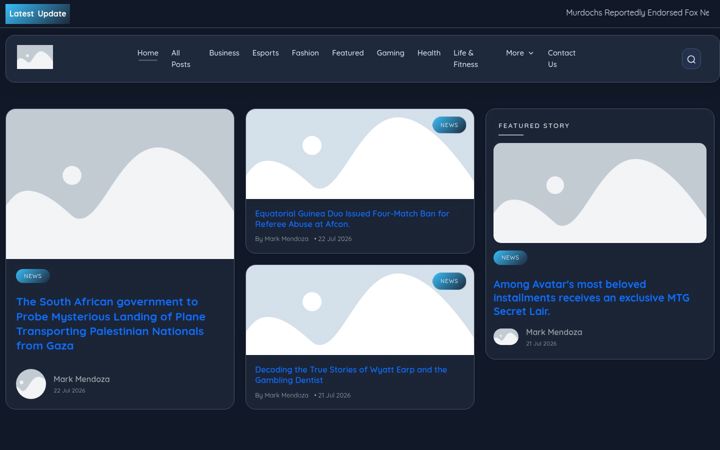Click NEWS badge on Equatorial Guinea image

[449, 125]
